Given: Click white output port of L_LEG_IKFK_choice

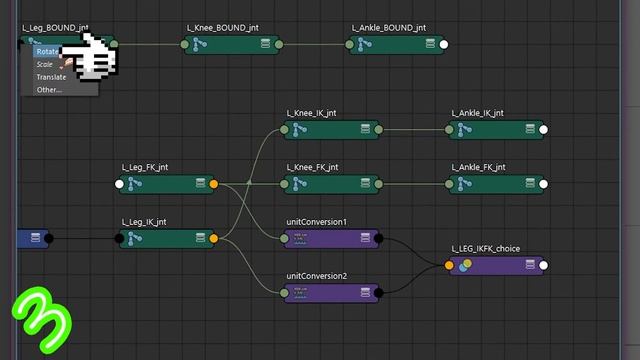Looking at the screenshot, I should (543, 265).
